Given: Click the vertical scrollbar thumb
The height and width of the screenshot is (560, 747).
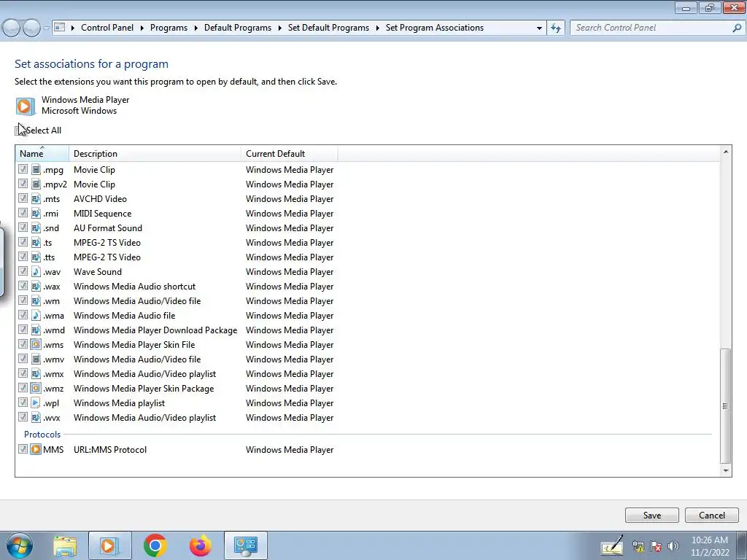Looking at the screenshot, I should tap(726, 405).
